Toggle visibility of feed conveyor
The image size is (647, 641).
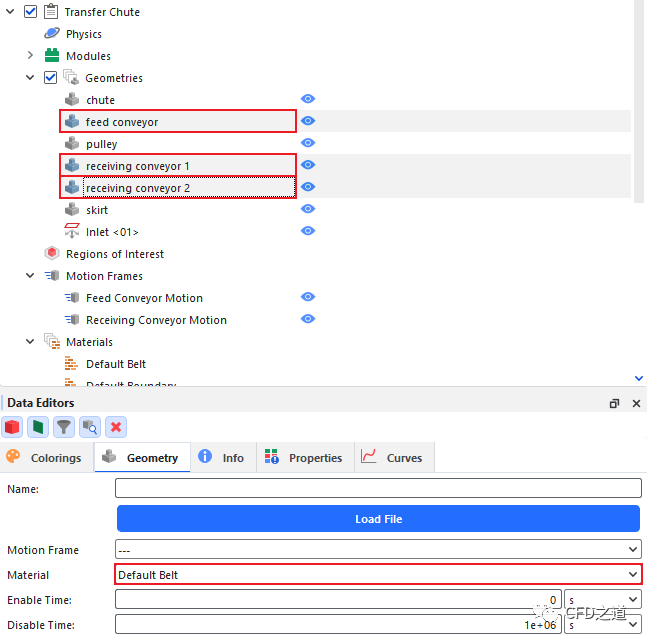308,121
